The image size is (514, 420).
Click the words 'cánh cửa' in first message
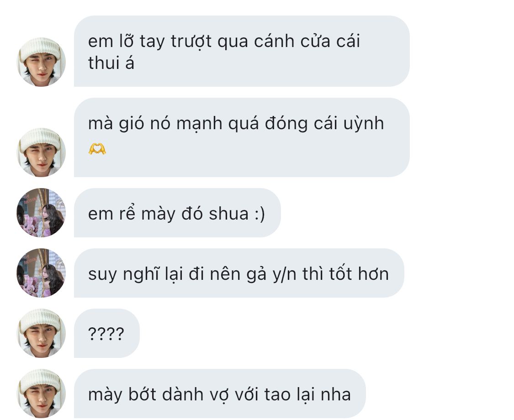(x=292, y=41)
